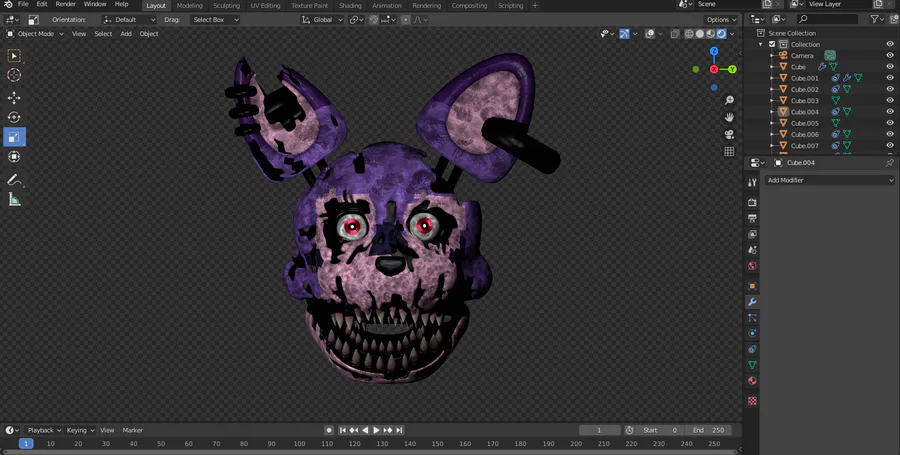
Task: Click the viewport zoom magnifier icon
Action: (729, 100)
